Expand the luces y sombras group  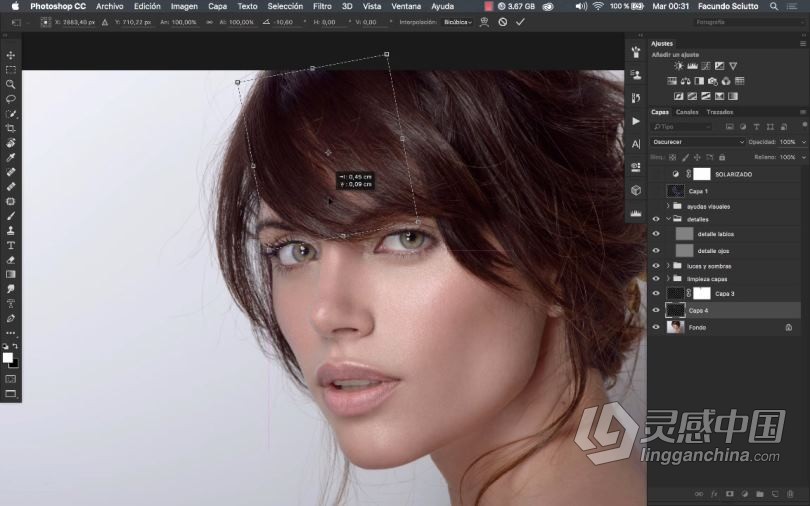pyautogui.click(x=668, y=266)
